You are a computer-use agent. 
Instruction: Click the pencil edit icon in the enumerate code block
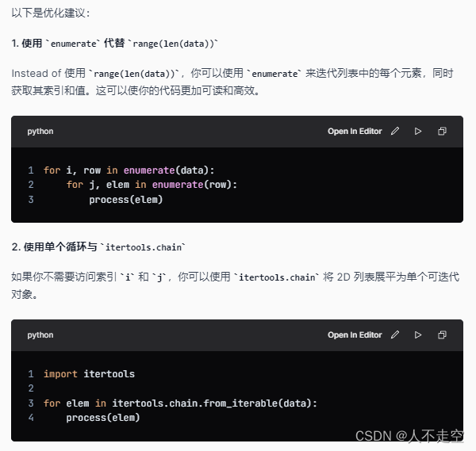395,131
